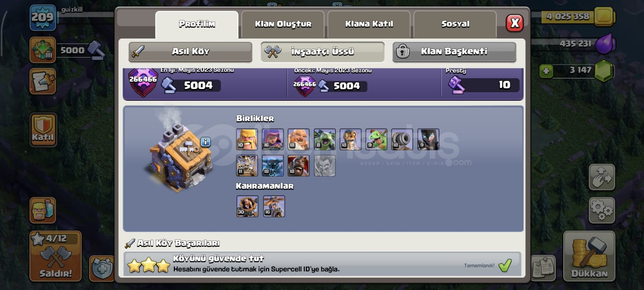This screenshot has width=644, height=290.
Task: Add gems with the green plus
Action: coord(546,71)
